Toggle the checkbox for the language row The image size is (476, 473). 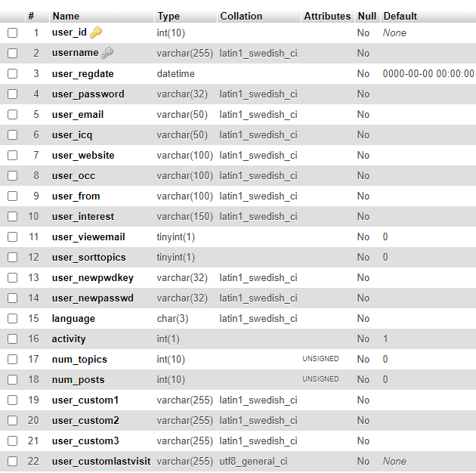click(12, 318)
